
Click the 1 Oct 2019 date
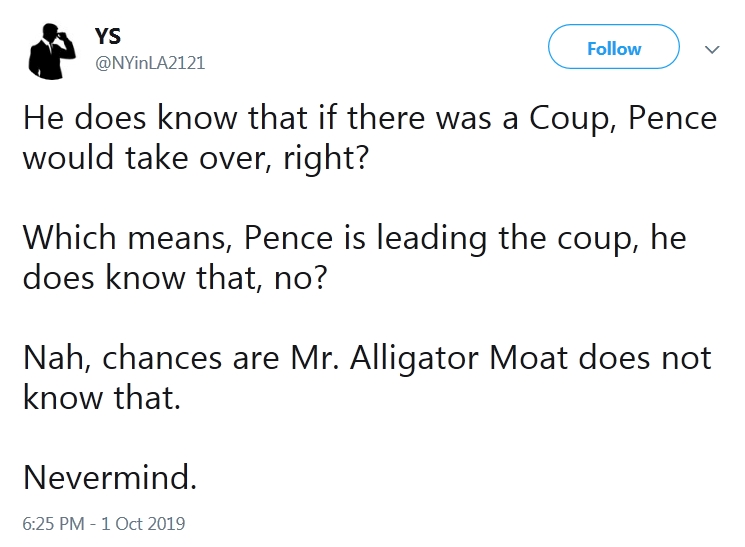click(143, 523)
